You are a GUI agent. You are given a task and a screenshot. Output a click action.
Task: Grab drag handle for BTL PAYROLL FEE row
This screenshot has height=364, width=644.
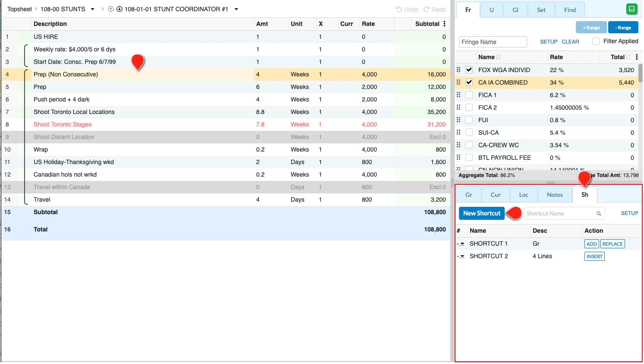[459, 157]
